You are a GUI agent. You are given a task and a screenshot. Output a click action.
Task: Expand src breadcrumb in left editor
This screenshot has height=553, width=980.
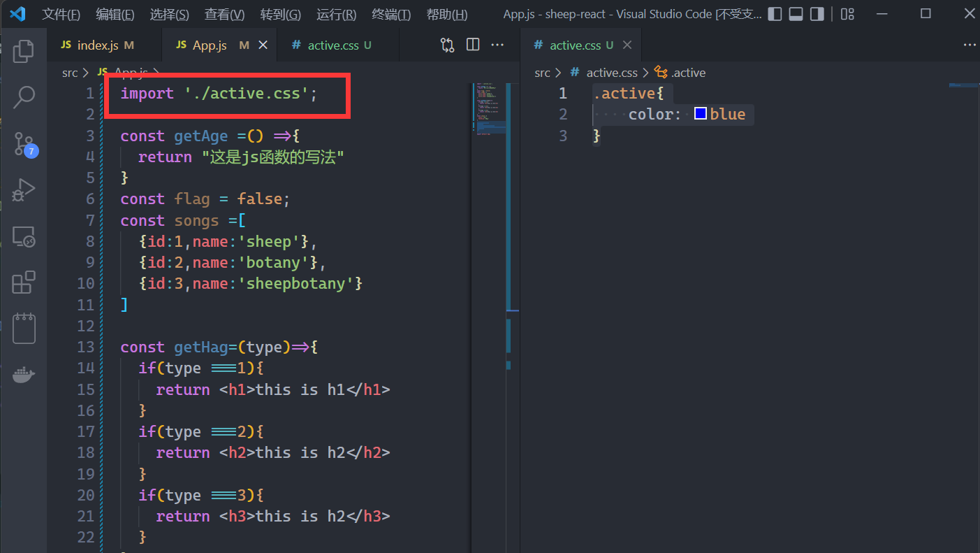70,73
